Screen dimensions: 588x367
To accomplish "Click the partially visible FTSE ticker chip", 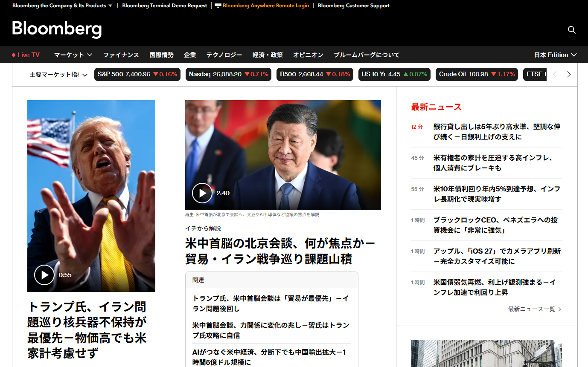I will pos(535,74).
